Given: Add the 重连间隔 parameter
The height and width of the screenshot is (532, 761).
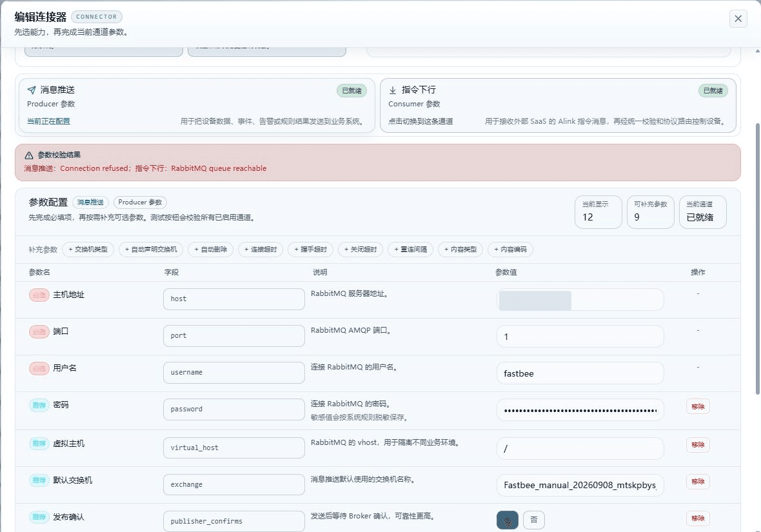Looking at the screenshot, I should pos(411,250).
